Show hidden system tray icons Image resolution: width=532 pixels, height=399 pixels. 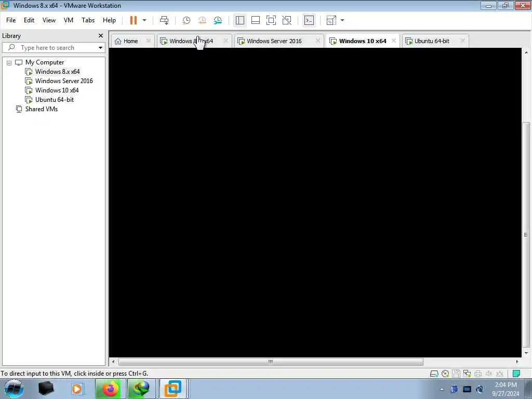442,389
